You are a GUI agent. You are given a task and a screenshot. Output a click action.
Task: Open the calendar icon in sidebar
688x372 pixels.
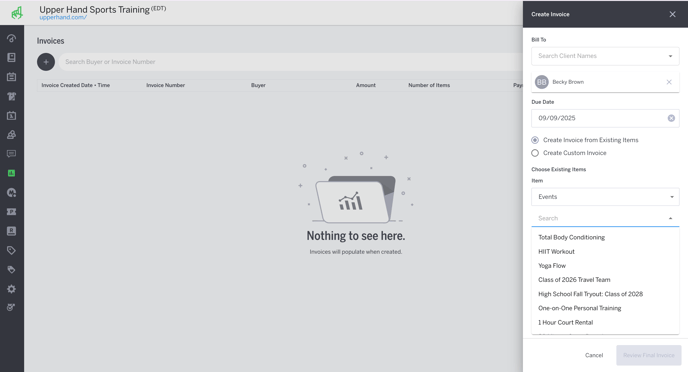[x=12, y=77]
